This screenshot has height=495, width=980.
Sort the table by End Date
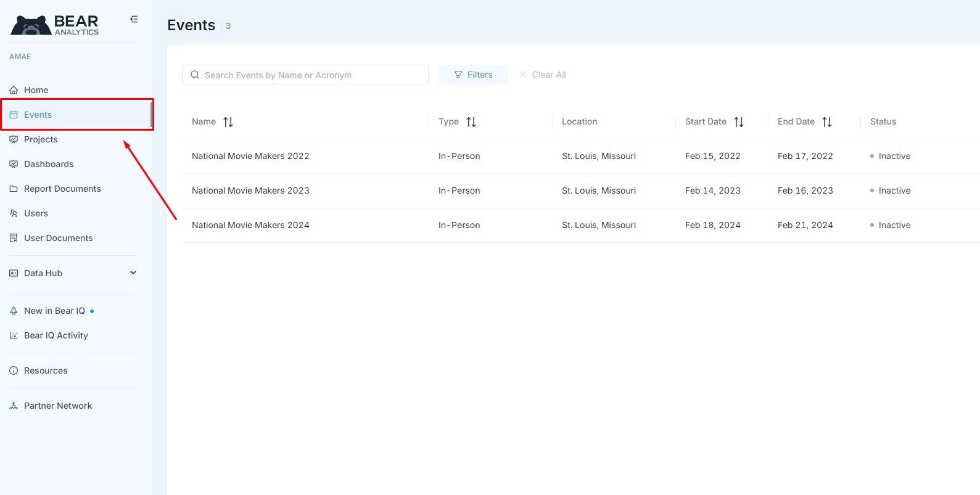[827, 122]
